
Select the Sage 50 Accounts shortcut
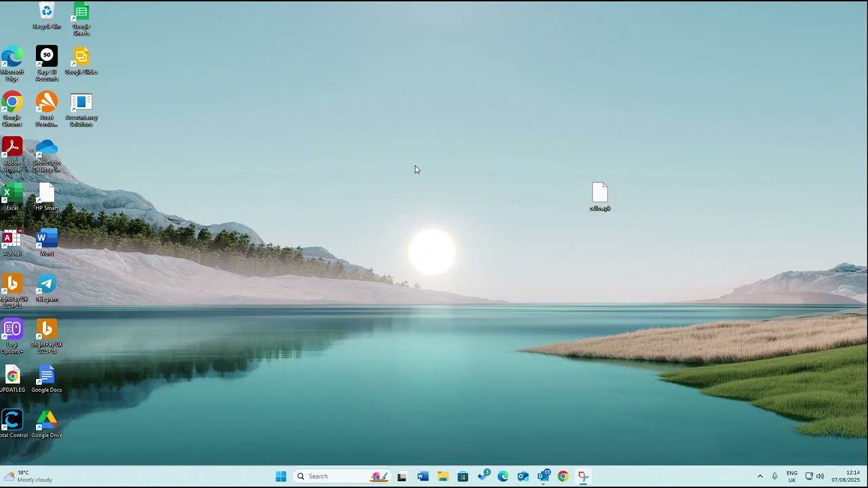[47, 64]
